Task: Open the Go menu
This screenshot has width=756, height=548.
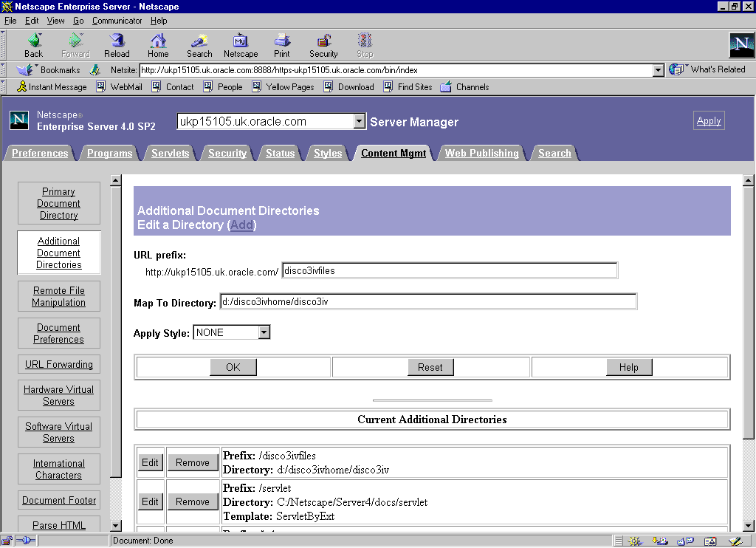Action: coord(78,21)
